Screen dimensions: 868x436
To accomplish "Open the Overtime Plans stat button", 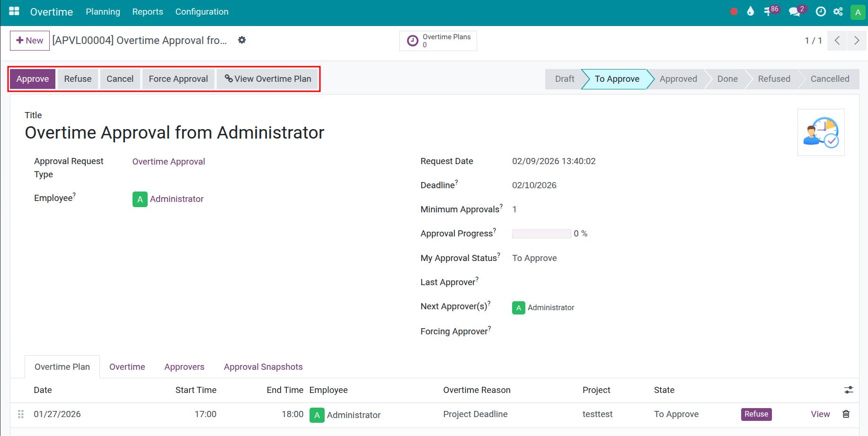I will tap(438, 41).
